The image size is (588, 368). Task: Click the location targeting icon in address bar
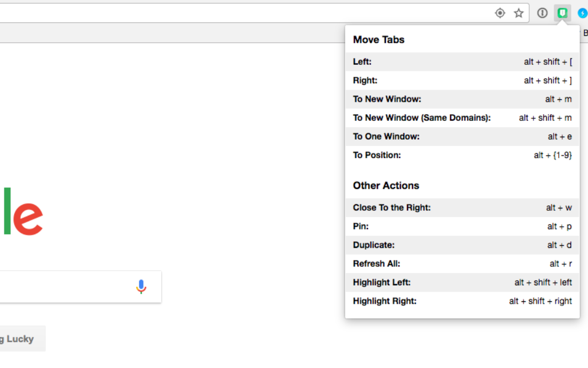coord(500,13)
